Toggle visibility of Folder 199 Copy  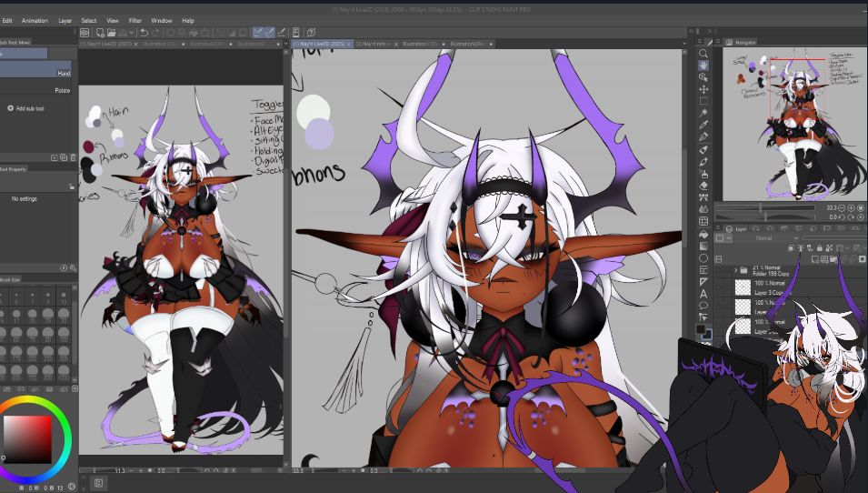pos(719,270)
